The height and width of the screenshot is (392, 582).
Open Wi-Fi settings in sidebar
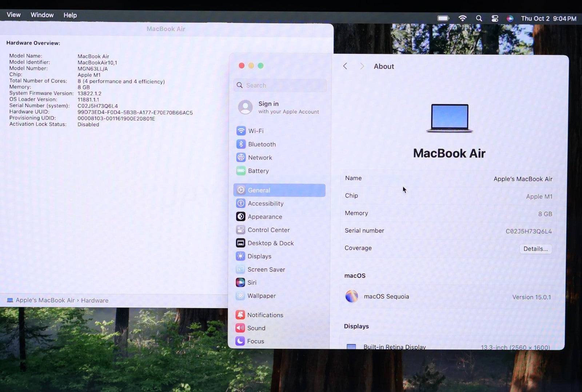tap(256, 131)
